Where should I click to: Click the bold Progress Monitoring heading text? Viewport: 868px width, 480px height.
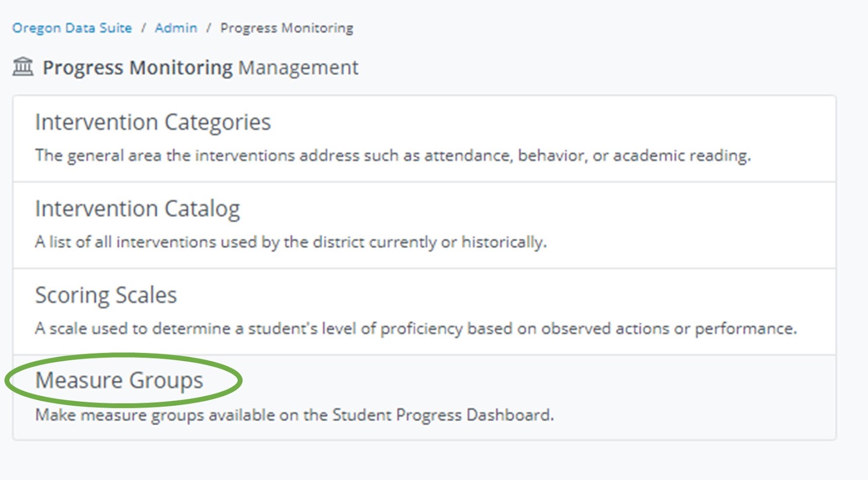[x=138, y=68]
